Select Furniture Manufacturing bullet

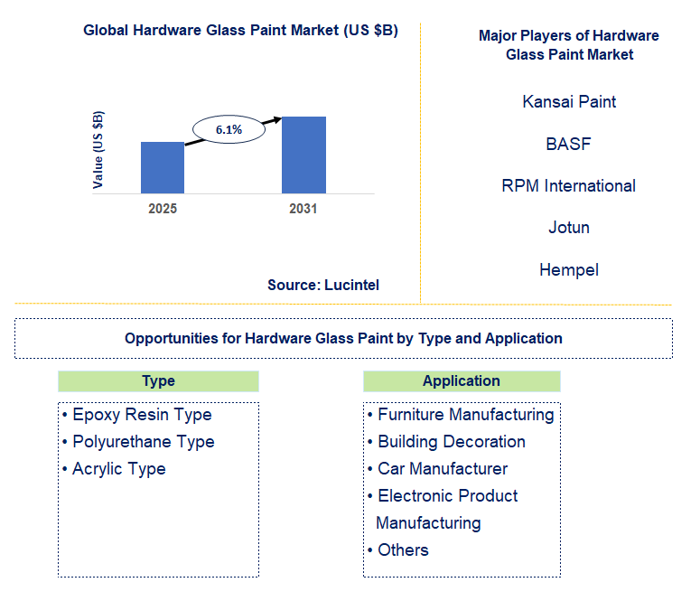461,415
